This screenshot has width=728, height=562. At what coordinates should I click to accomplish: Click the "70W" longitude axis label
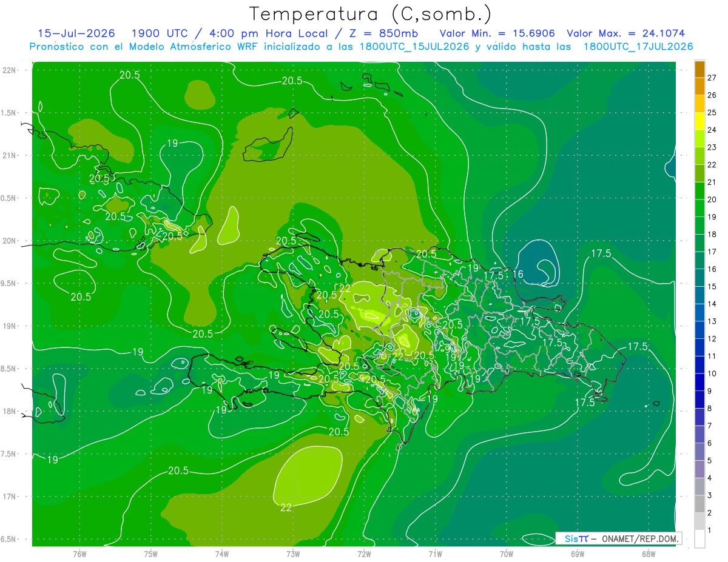(x=507, y=554)
